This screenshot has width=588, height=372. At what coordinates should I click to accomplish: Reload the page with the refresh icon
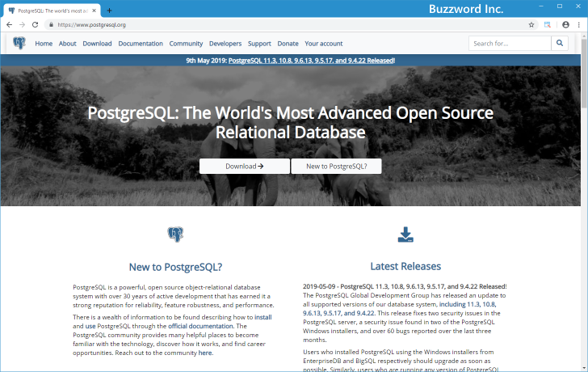click(35, 25)
